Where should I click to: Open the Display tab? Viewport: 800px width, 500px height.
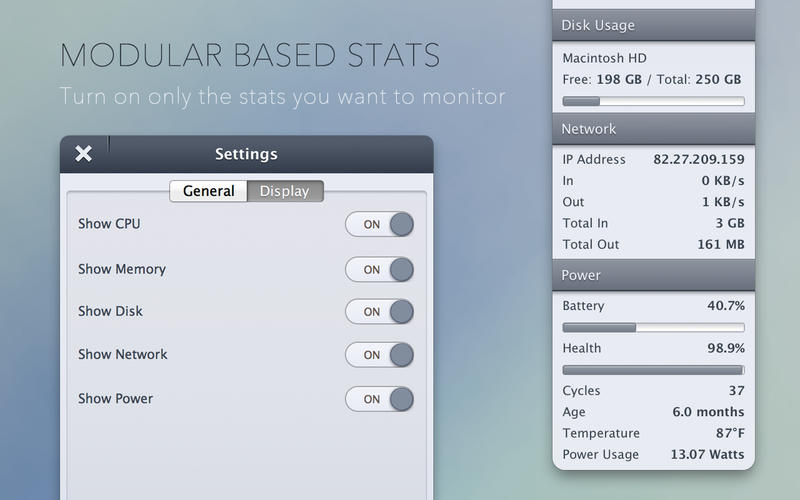click(285, 191)
